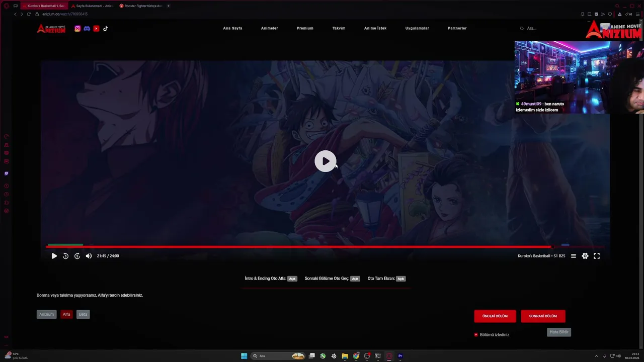
Task: Open the Animeler menu item
Action: pos(269,28)
